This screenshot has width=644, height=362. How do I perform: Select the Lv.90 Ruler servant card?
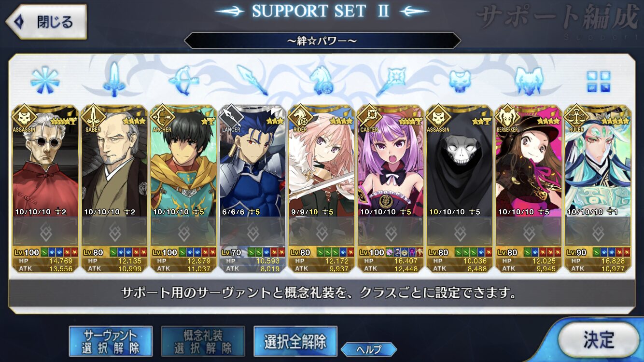tap(597, 188)
